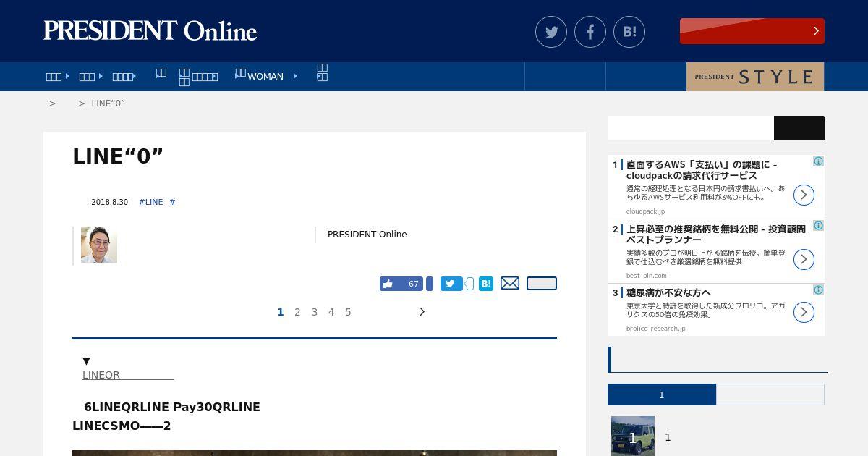Click ad info icon on second ad
This screenshot has height=456, width=868.
(x=818, y=226)
